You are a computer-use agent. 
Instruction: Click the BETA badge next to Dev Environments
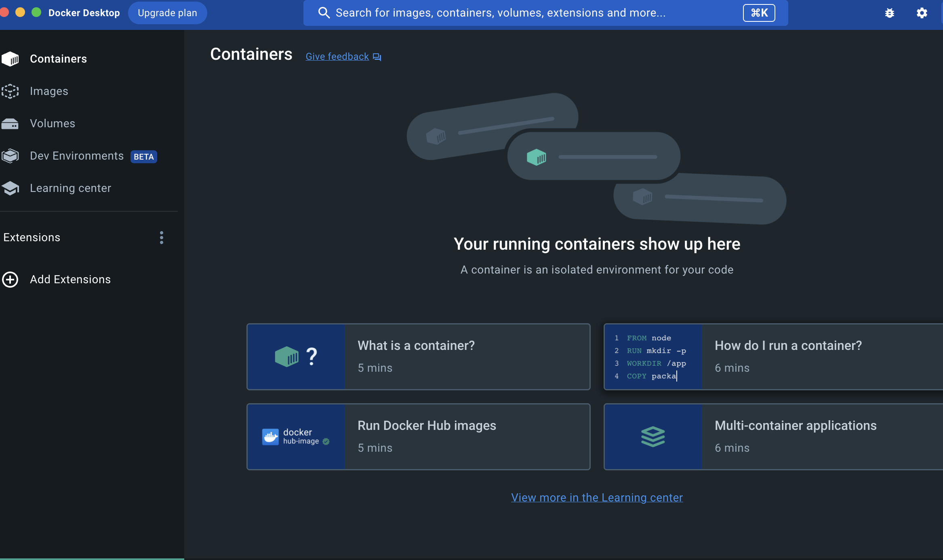click(x=144, y=157)
